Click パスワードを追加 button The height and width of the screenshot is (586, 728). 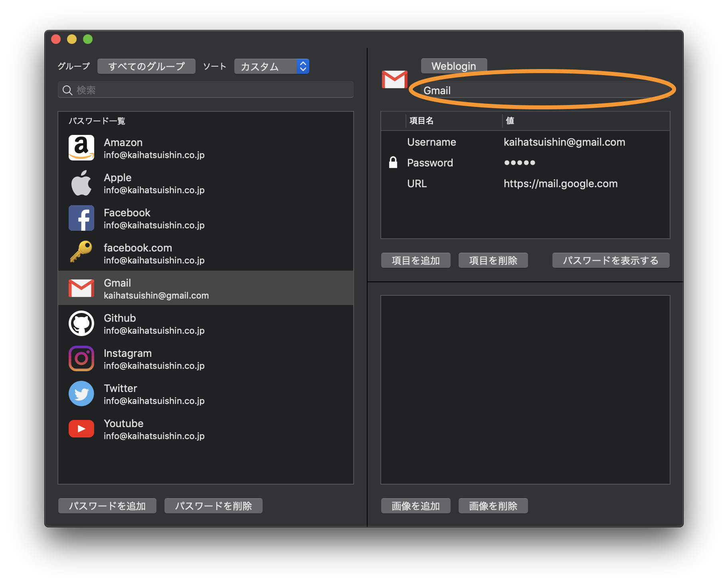click(107, 506)
